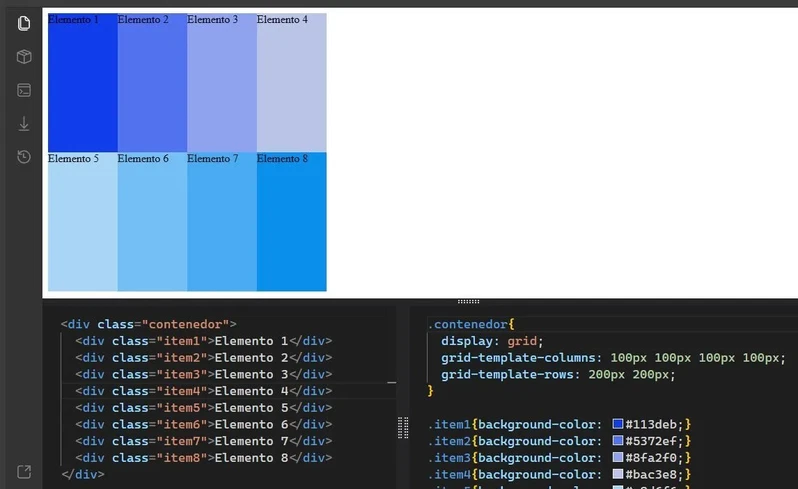Place the cursor on the HTML line with class="item2"
Screen dimensions: 798x489
tap(204, 358)
